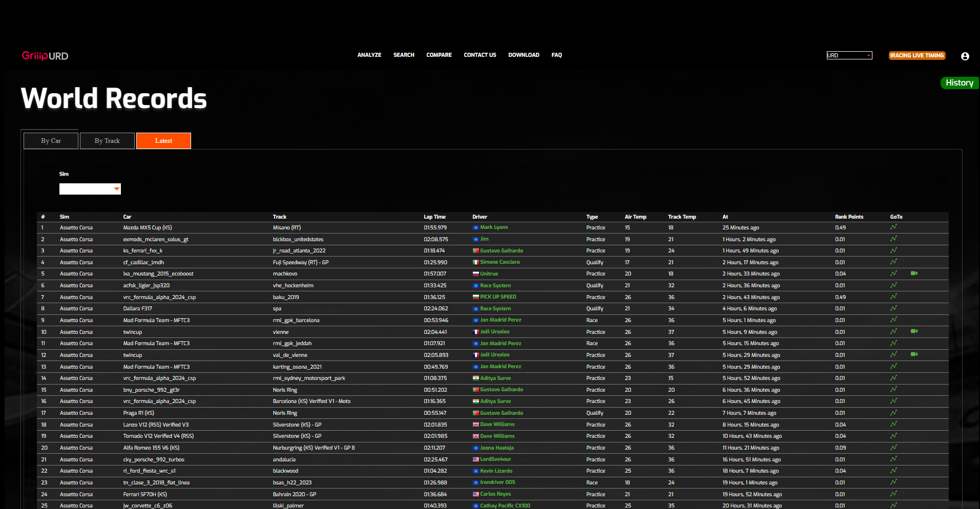980x509 pixels.
Task: Open GoTo chart icon for Mark Lyons row
Action: point(893,227)
